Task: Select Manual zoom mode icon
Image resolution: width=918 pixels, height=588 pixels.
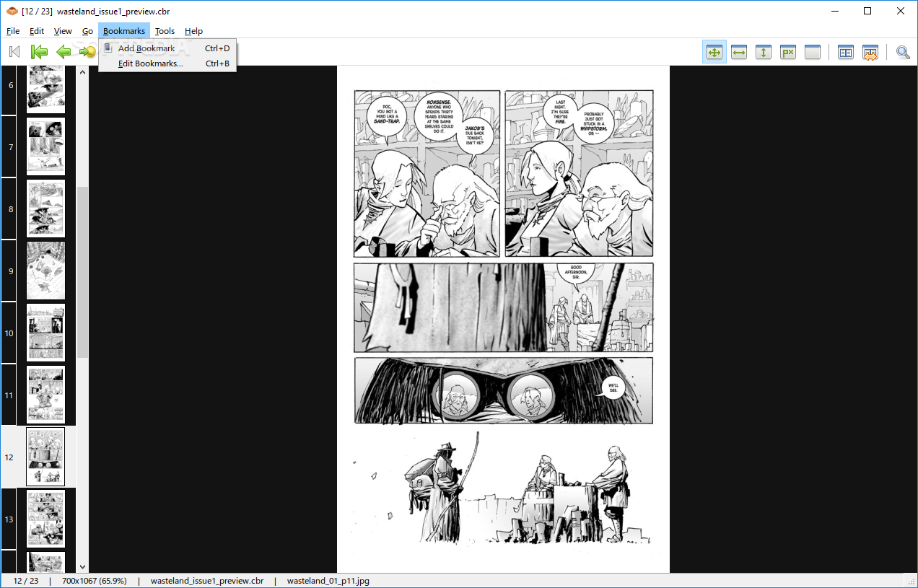Action: click(x=813, y=52)
